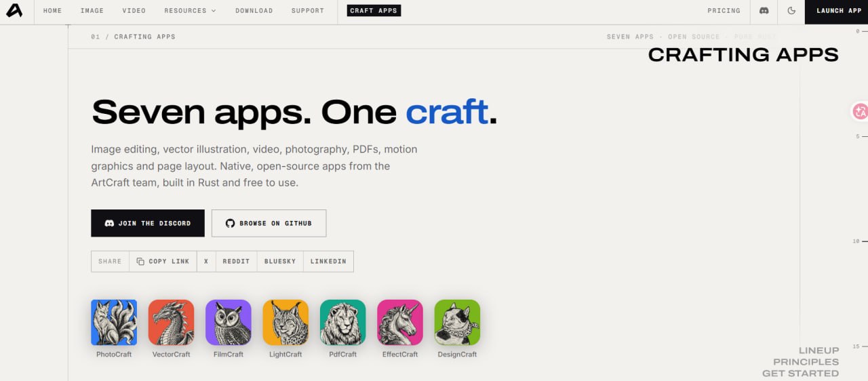This screenshot has height=381, width=868.
Task: Open the LightCraft lynx app icon
Action: 285,323
